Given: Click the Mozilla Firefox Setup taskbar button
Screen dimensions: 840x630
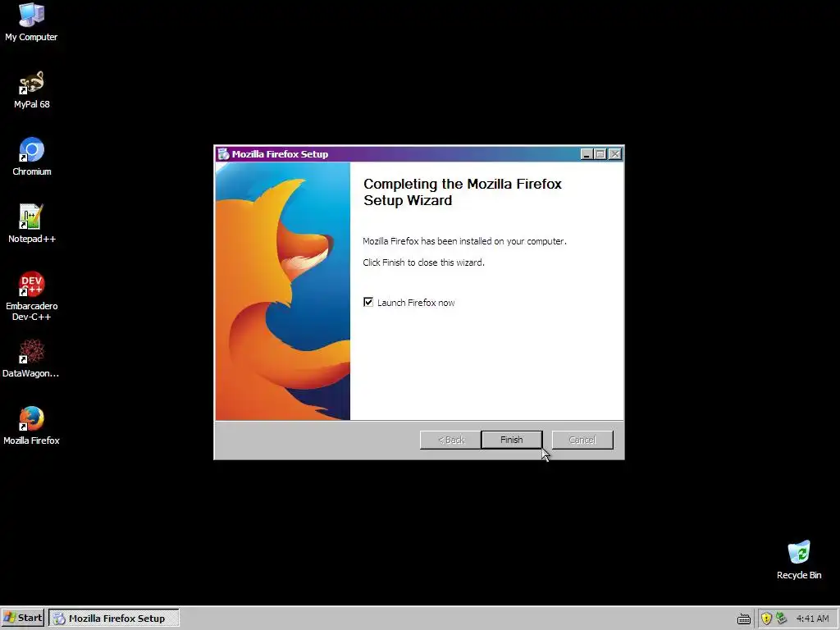Looking at the screenshot, I should pyautogui.click(x=114, y=618).
